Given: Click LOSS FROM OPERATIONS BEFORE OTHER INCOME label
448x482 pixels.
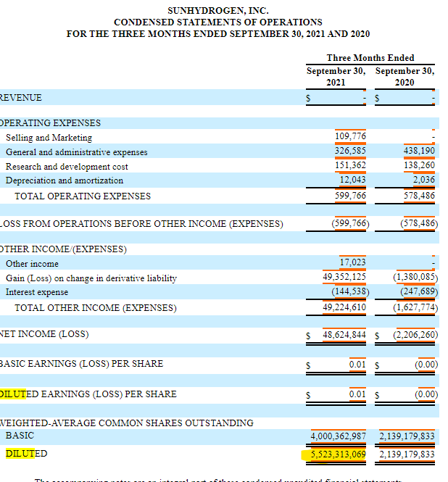Looking at the screenshot, I should pyautogui.click(x=141, y=224).
